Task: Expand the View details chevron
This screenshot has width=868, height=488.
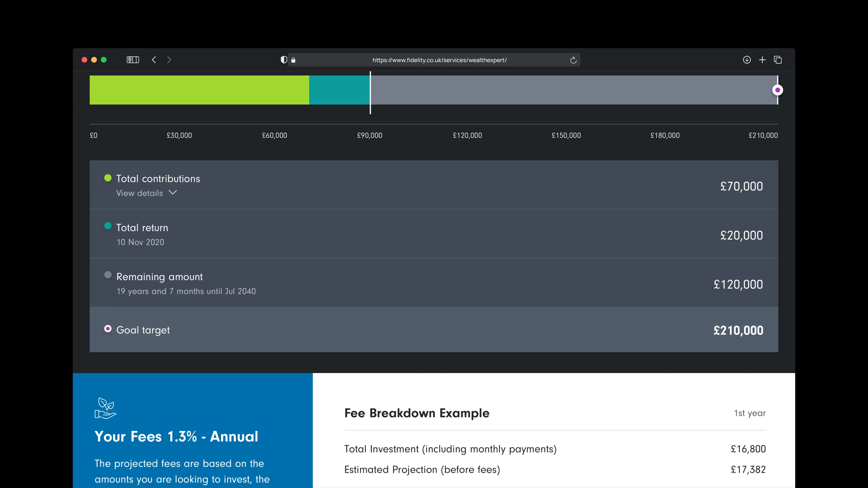Action: coord(173,192)
